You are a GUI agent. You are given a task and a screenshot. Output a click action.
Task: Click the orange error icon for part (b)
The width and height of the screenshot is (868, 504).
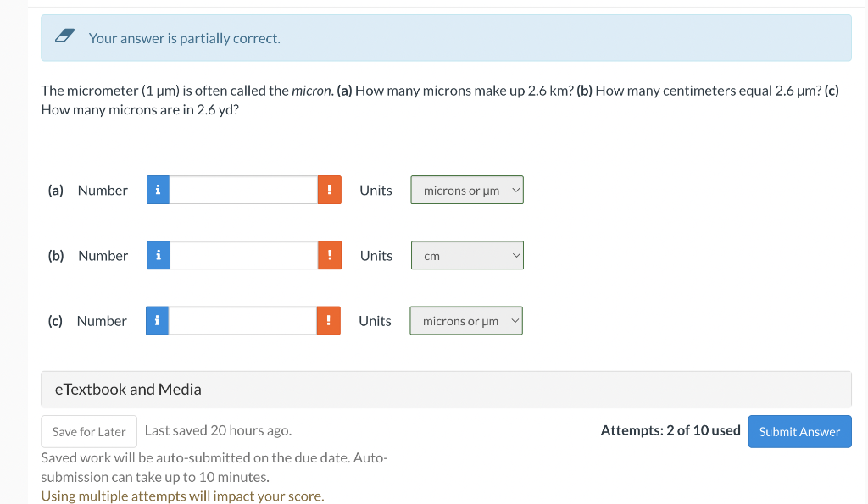tap(330, 256)
